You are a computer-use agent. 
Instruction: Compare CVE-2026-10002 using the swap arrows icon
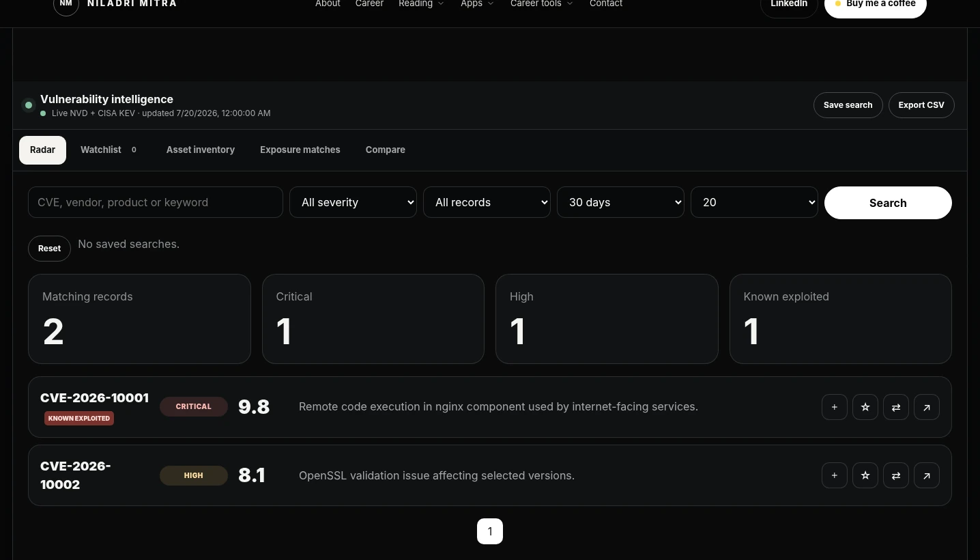(895, 475)
